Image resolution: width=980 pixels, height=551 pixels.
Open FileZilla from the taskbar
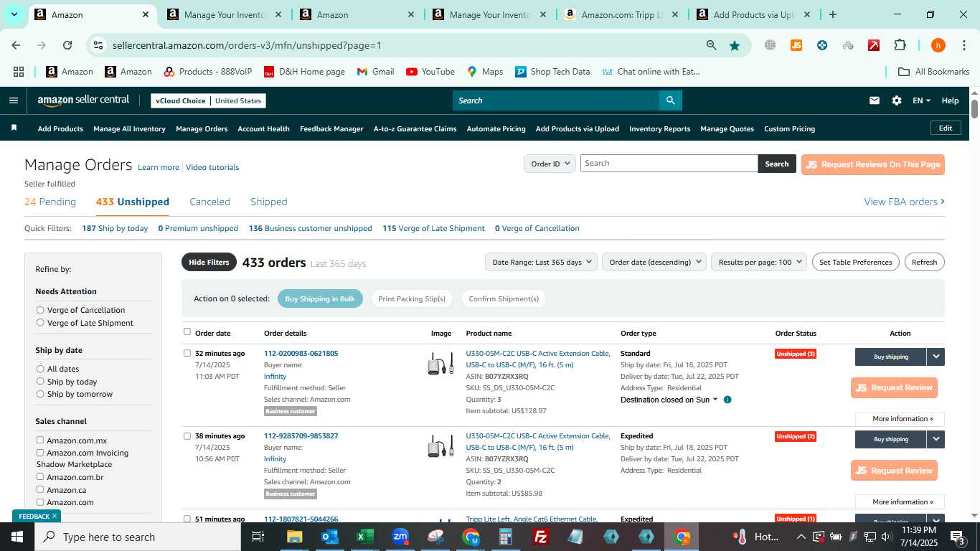541,537
